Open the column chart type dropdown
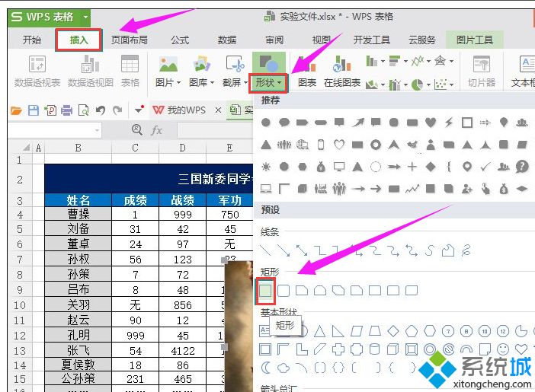 (383, 62)
